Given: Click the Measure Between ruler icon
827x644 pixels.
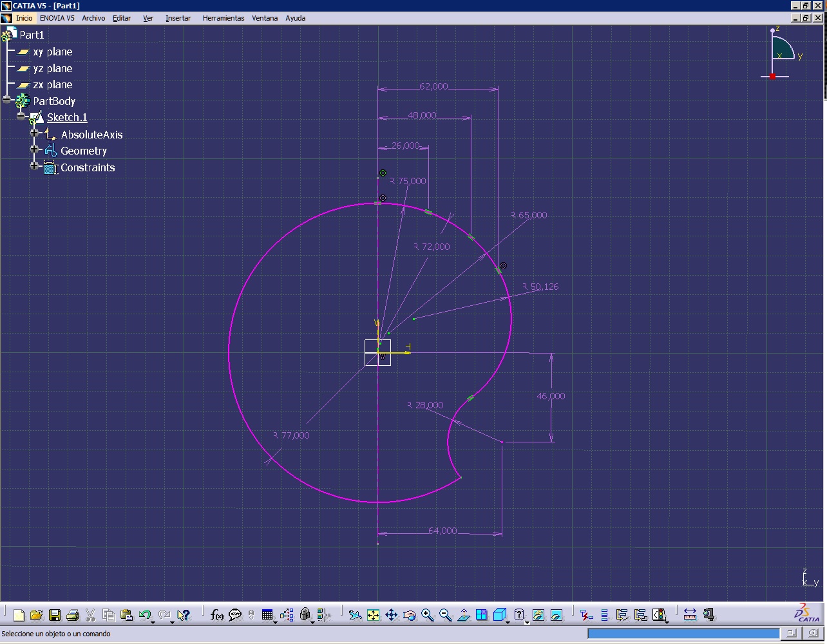Looking at the screenshot, I should 690,615.
